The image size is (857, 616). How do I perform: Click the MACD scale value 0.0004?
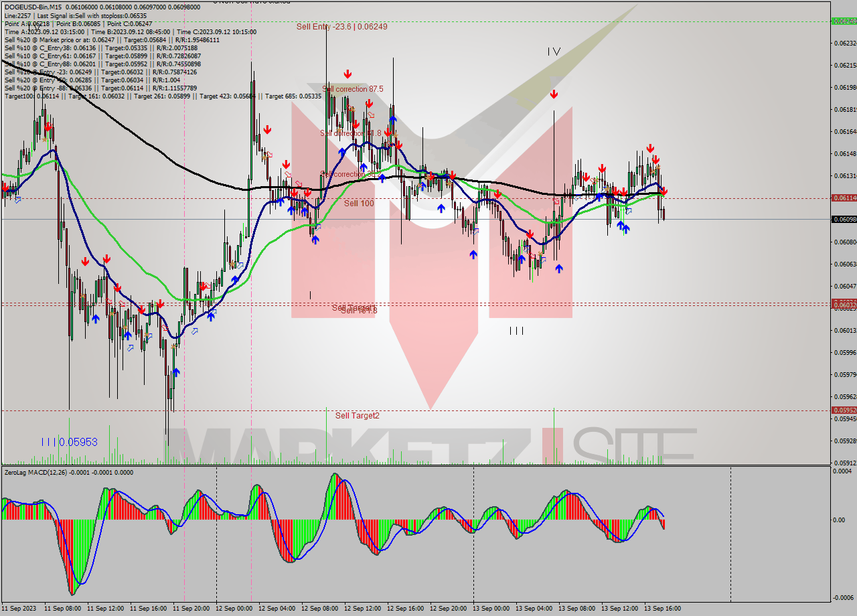pos(842,471)
